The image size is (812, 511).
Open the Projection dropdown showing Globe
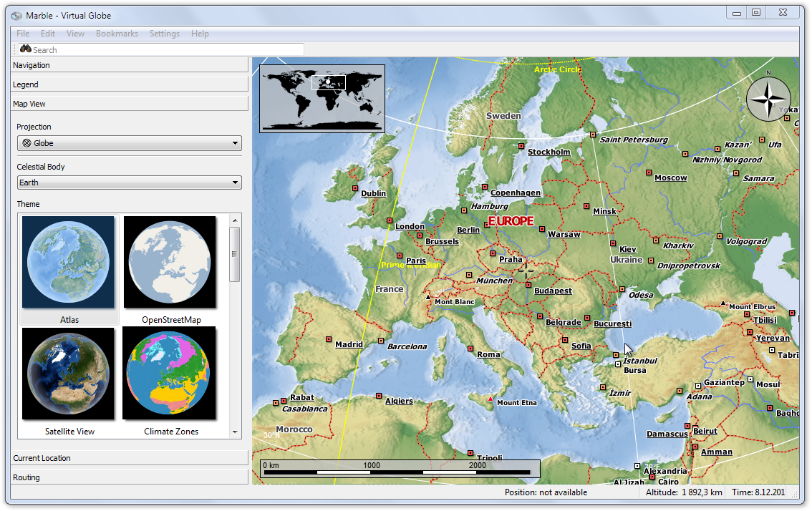[130, 143]
